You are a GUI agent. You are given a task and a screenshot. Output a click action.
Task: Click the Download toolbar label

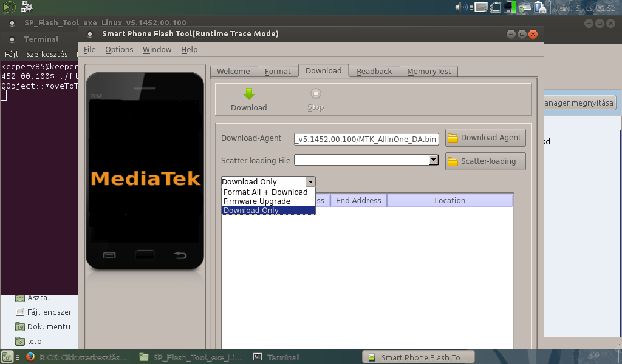[x=248, y=108]
